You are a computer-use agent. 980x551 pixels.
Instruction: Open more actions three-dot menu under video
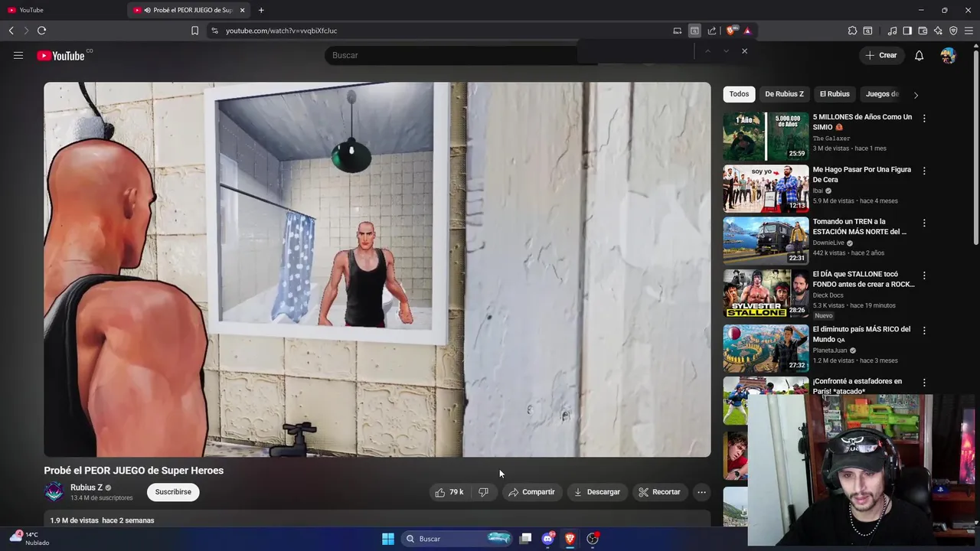(x=701, y=492)
